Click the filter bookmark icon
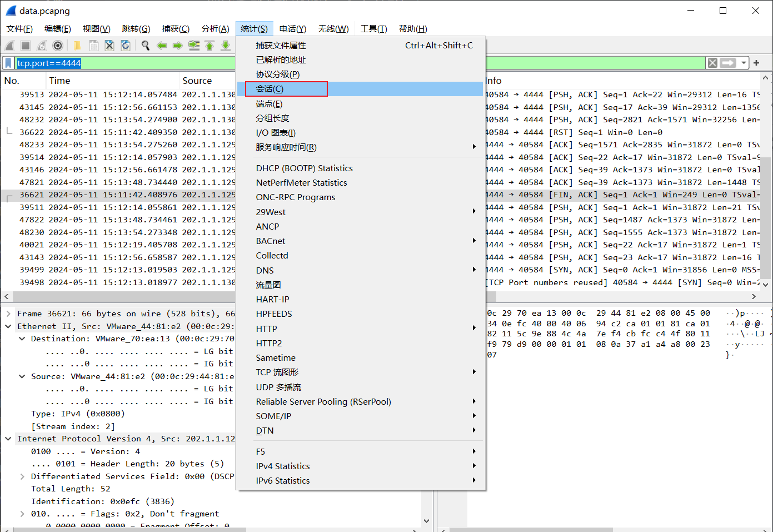The height and width of the screenshot is (532, 773). [x=8, y=63]
